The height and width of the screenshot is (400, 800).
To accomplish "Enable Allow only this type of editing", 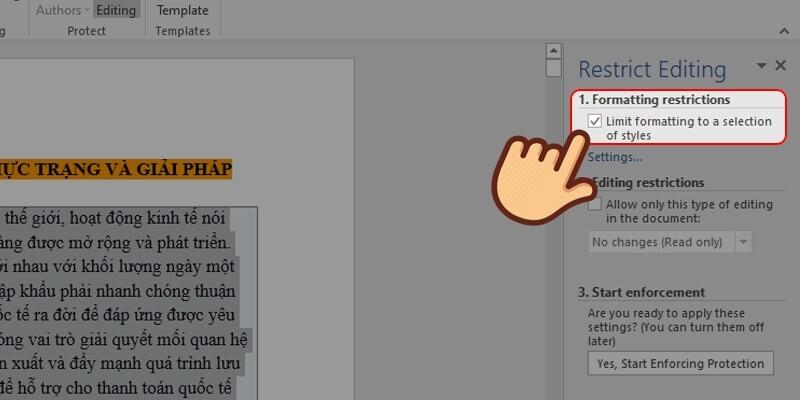I will pyautogui.click(x=595, y=205).
